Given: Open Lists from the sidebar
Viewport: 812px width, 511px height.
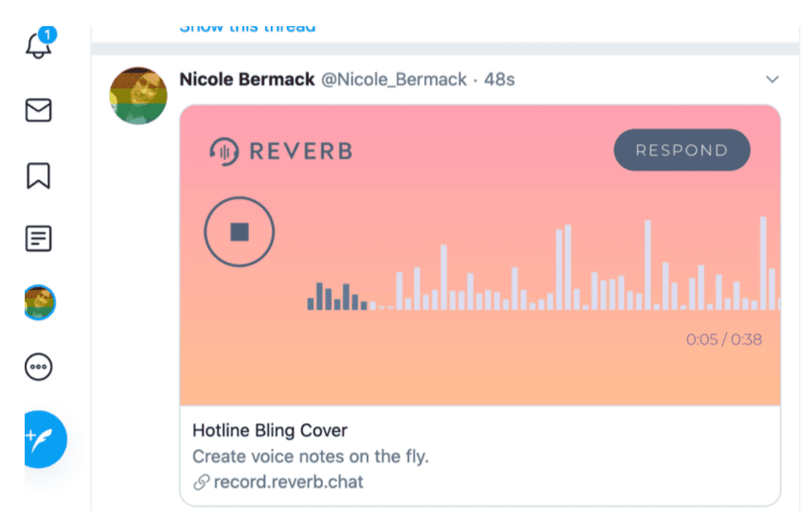Looking at the screenshot, I should (x=38, y=239).
